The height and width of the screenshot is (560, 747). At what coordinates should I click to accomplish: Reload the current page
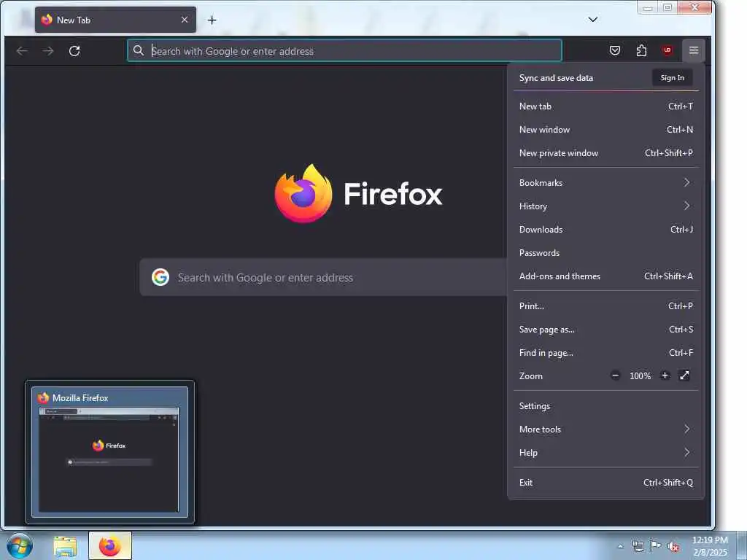click(x=74, y=51)
